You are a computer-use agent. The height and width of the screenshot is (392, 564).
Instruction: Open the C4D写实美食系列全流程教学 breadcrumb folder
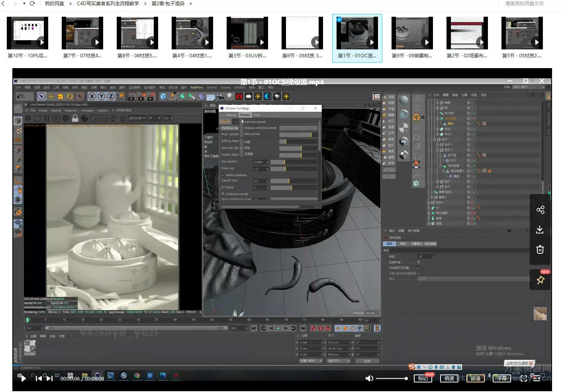click(x=108, y=4)
